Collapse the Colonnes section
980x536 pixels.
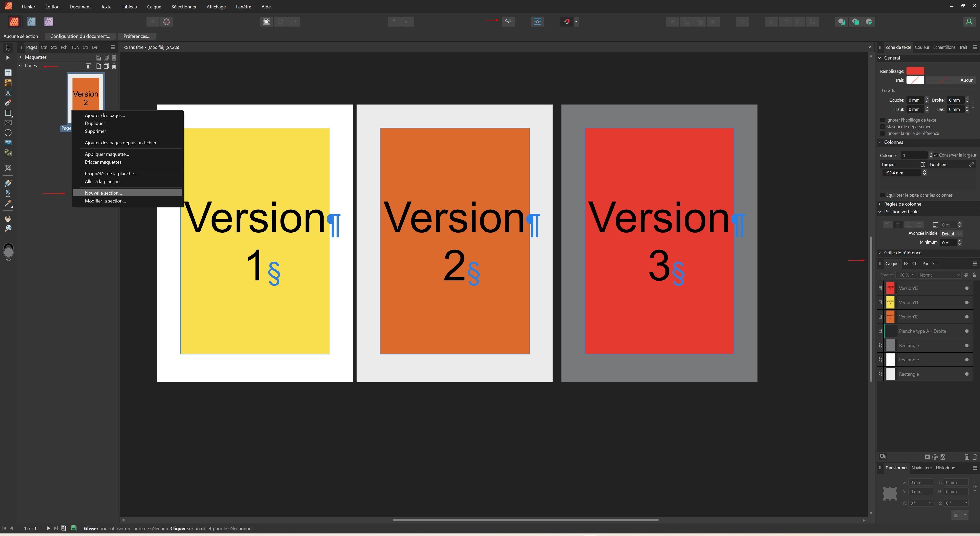click(879, 142)
